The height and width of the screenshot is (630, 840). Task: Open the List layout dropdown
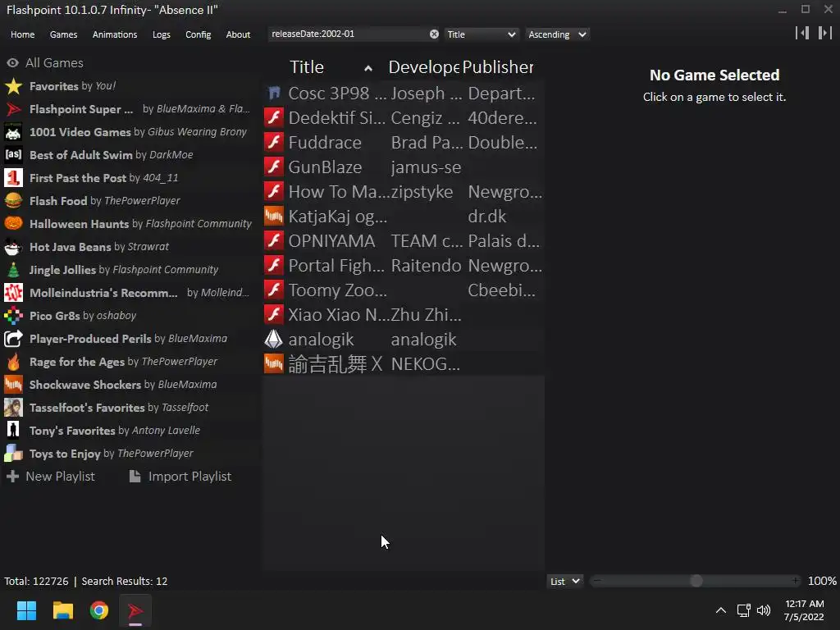click(564, 582)
